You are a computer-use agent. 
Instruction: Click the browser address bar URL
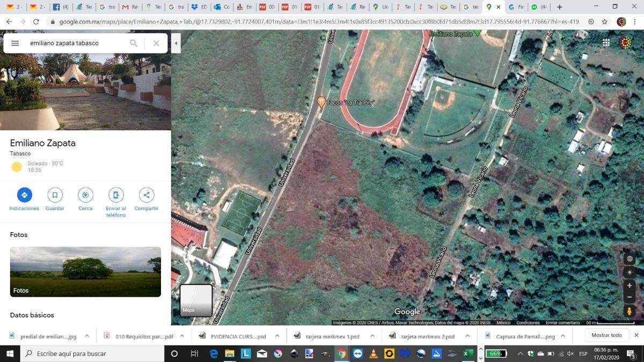click(319, 22)
